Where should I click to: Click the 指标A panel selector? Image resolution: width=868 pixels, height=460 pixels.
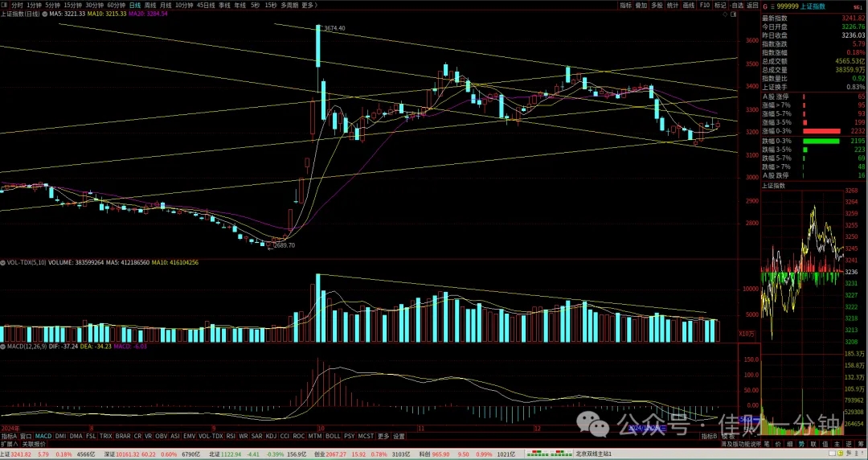click(x=9, y=436)
